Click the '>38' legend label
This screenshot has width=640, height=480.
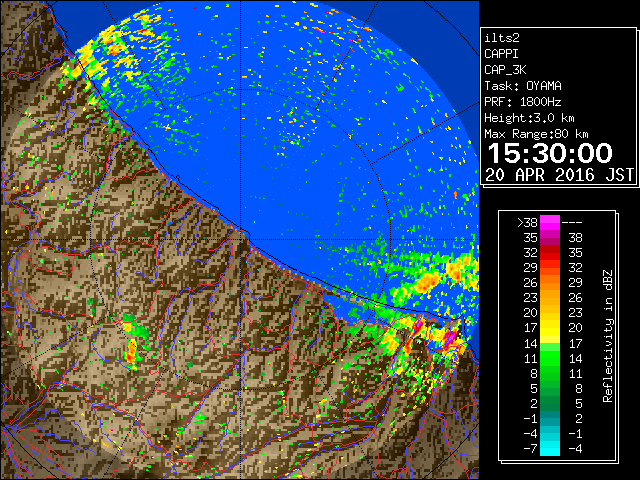click(x=527, y=223)
